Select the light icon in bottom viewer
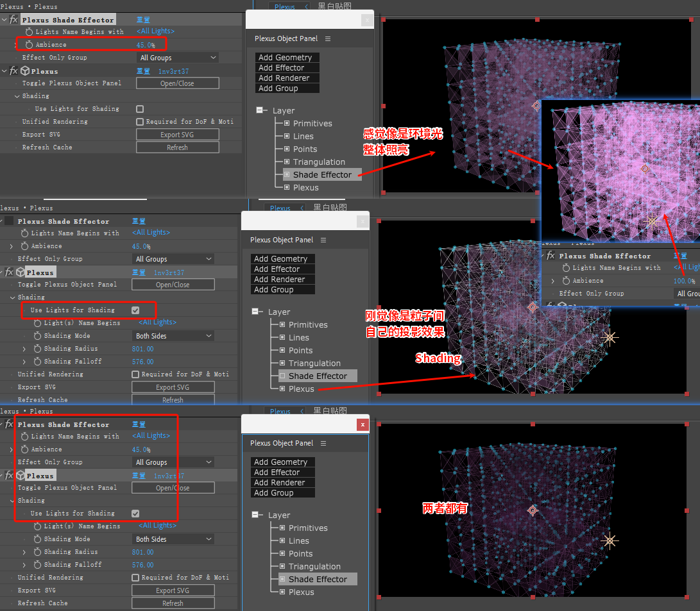The width and height of the screenshot is (700, 611). click(610, 541)
